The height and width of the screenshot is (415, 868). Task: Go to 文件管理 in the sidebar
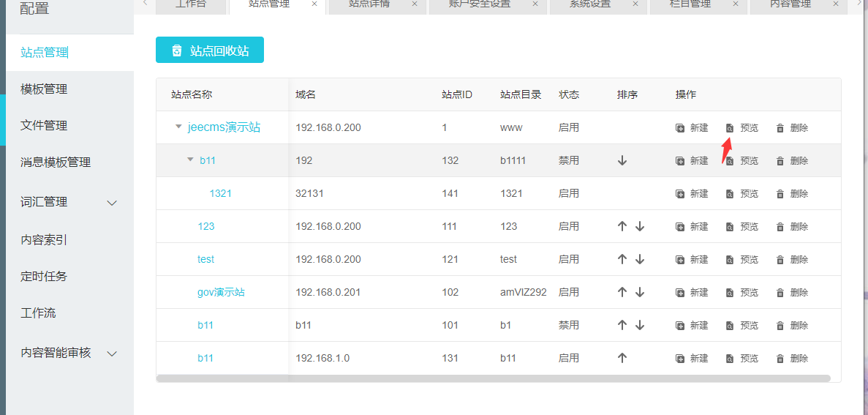click(x=44, y=126)
